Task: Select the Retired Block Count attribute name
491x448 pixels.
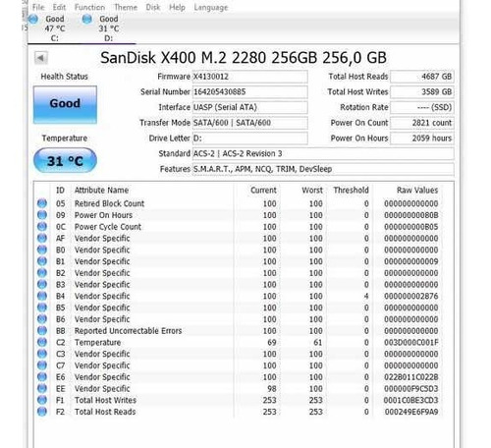Action: (109, 203)
